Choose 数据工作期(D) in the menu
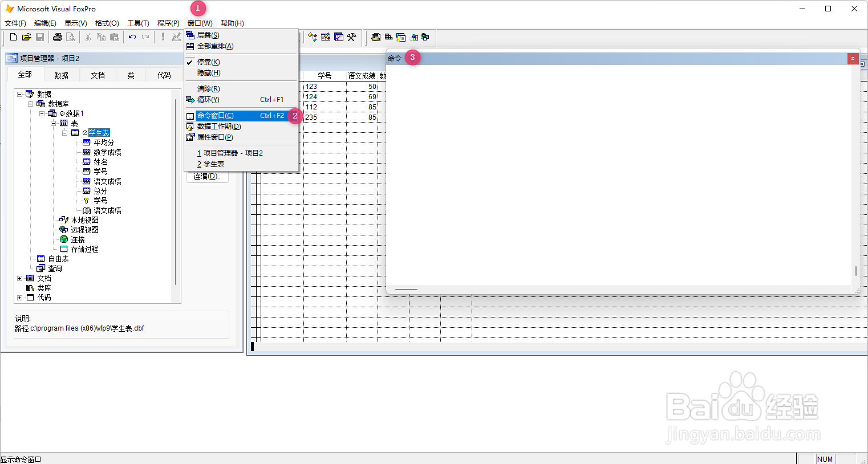Viewport: 868px width, 464px height. 241,127
